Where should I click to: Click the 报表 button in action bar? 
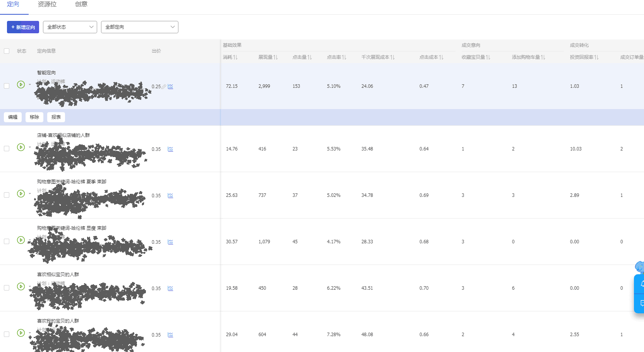coord(56,117)
